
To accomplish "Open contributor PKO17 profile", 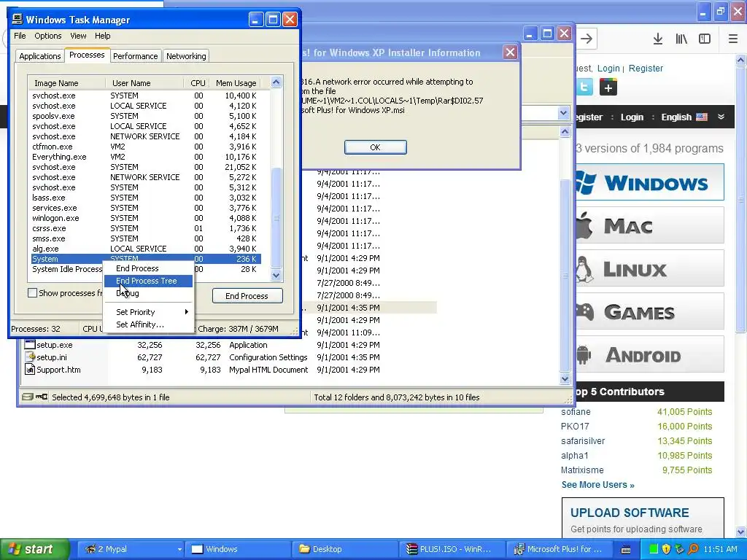I will (575, 426).
